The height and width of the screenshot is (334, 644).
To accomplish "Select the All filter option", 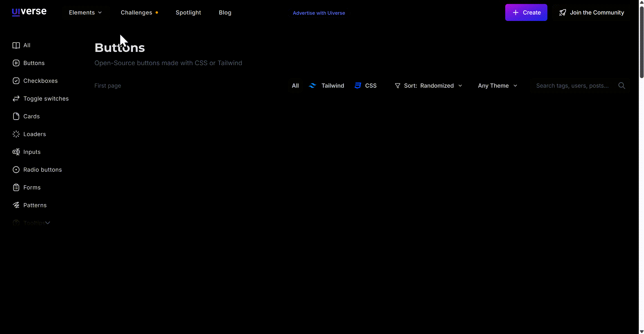I will point(295,86).
